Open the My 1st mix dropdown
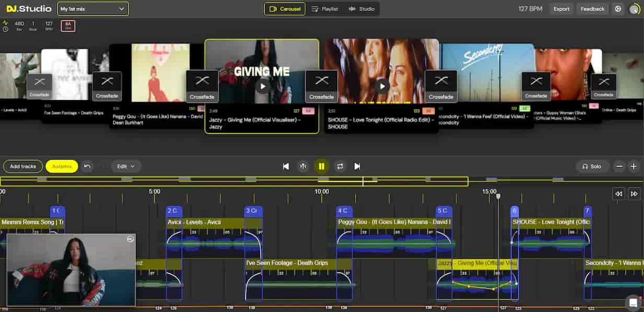 pos(93,9)
